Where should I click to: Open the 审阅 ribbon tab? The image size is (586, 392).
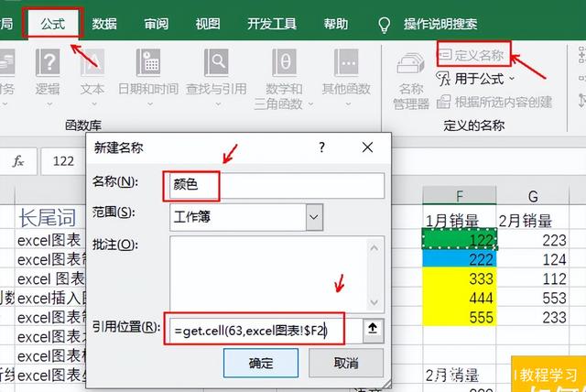coord(157,24)
